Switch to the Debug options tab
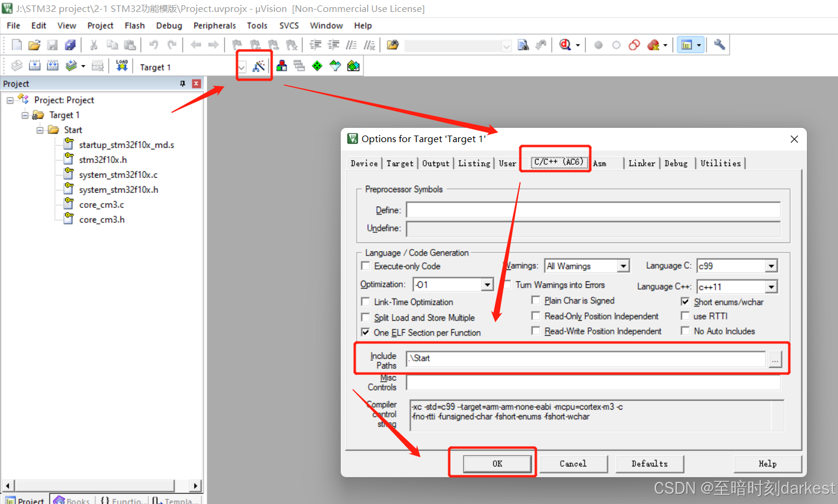 676,163
